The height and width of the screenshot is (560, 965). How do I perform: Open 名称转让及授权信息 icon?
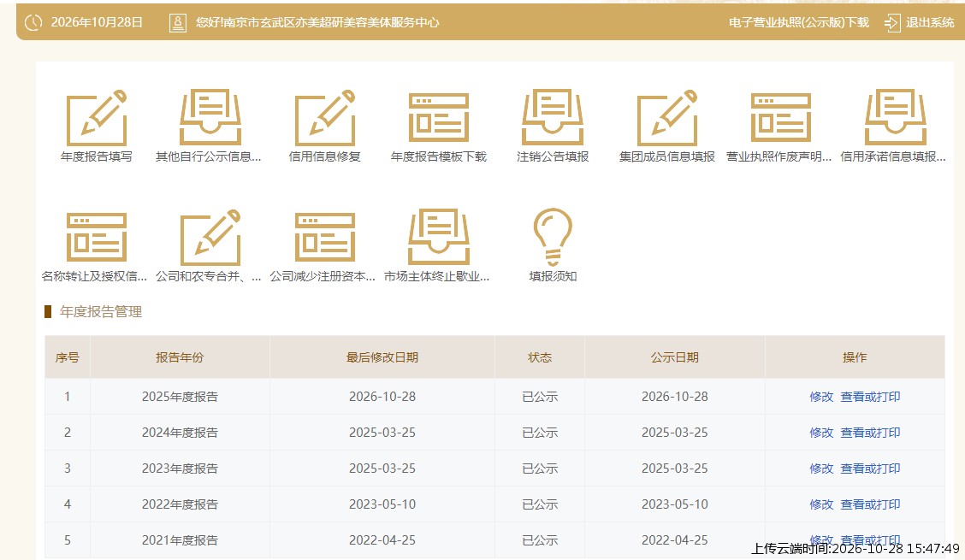coord(97,237)
